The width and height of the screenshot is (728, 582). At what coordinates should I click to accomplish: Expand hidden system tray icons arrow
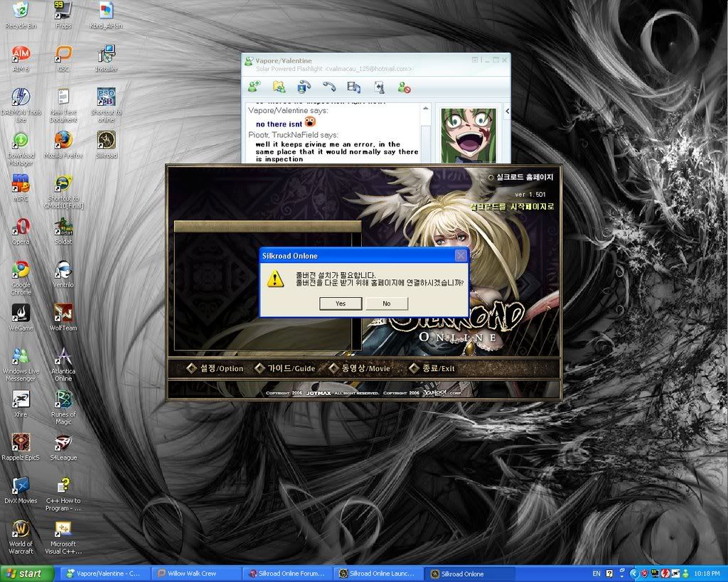[x=635, y=574]
